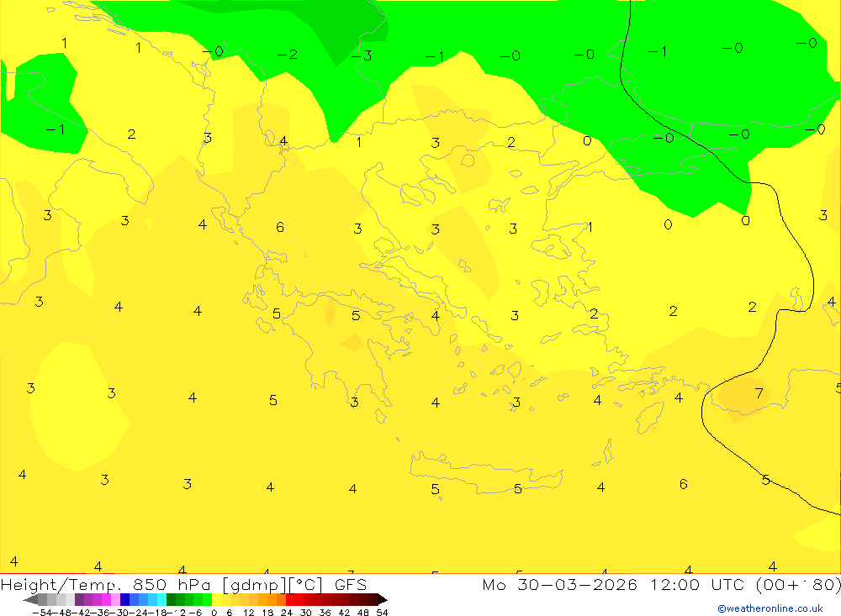Select the '-54' legend tick label
The width and height of the screenshot is (841, 616).
[x=42, y=613]
